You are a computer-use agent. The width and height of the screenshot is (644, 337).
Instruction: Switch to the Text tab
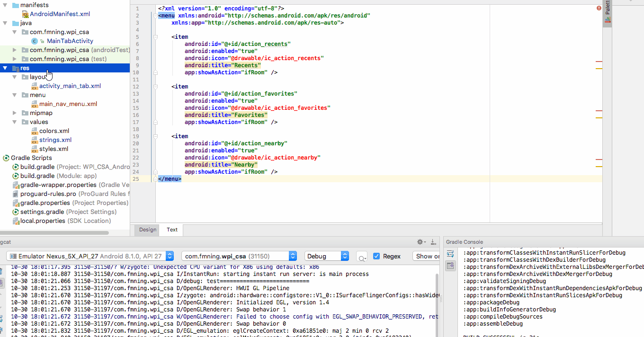click(x=172, y=230)
